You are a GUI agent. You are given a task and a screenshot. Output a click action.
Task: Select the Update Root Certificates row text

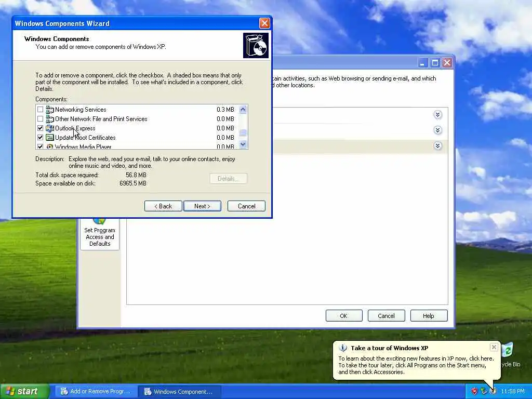(x=85, y=137)
